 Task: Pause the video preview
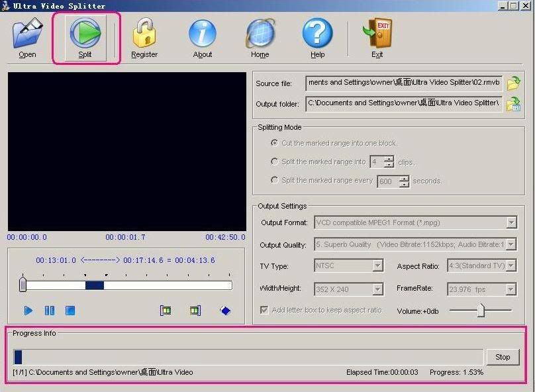[50, 311]
